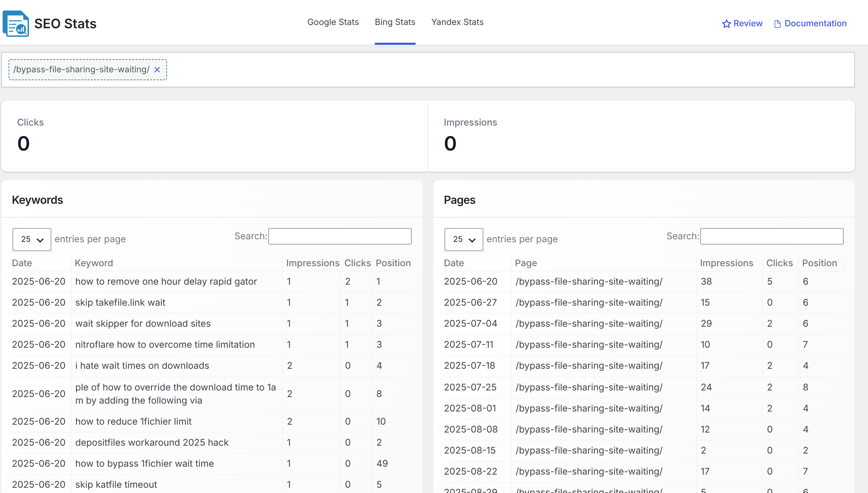Sort Pages table by Date header

454,263
